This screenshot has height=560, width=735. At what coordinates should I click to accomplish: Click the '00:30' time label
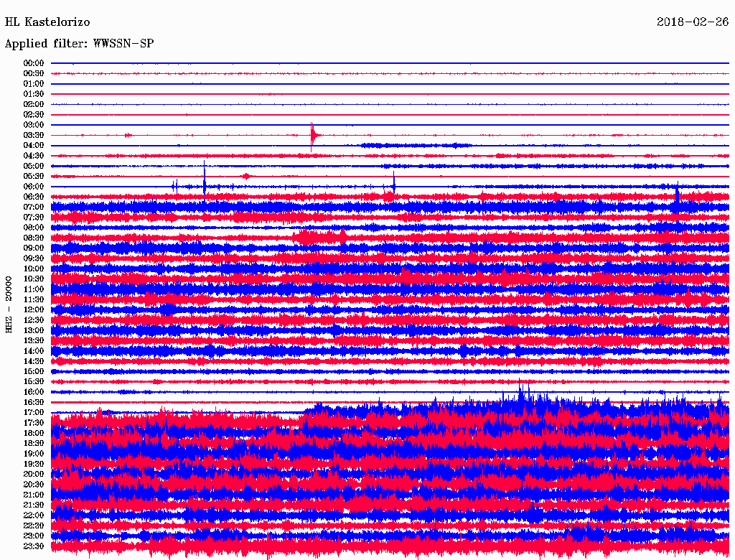[x=33, y=73]
